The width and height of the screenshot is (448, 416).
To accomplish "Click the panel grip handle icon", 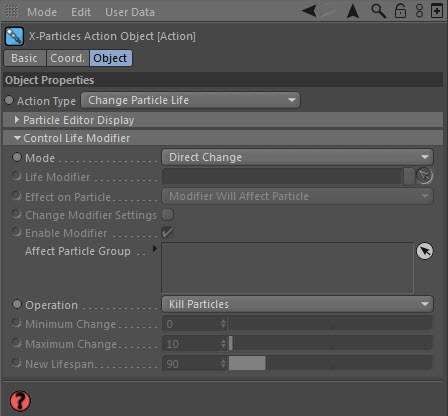I will pyautogui.click(x=12, y=11).
